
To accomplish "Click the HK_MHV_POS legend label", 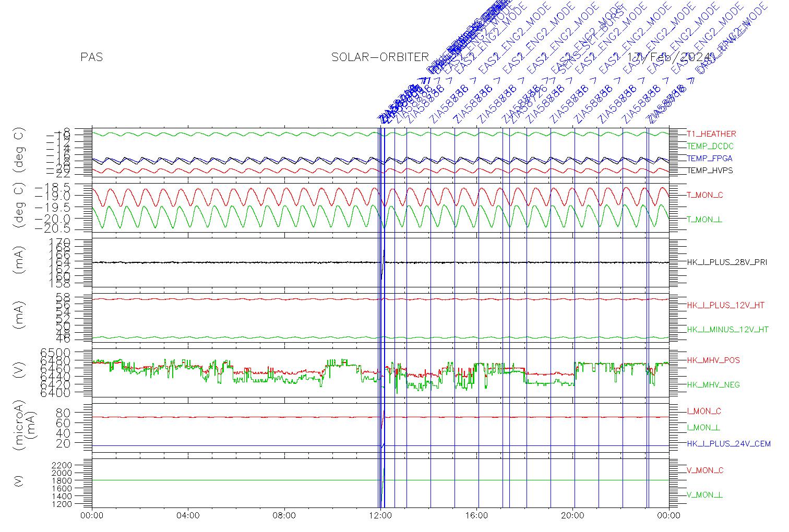I will click(713, 360).
